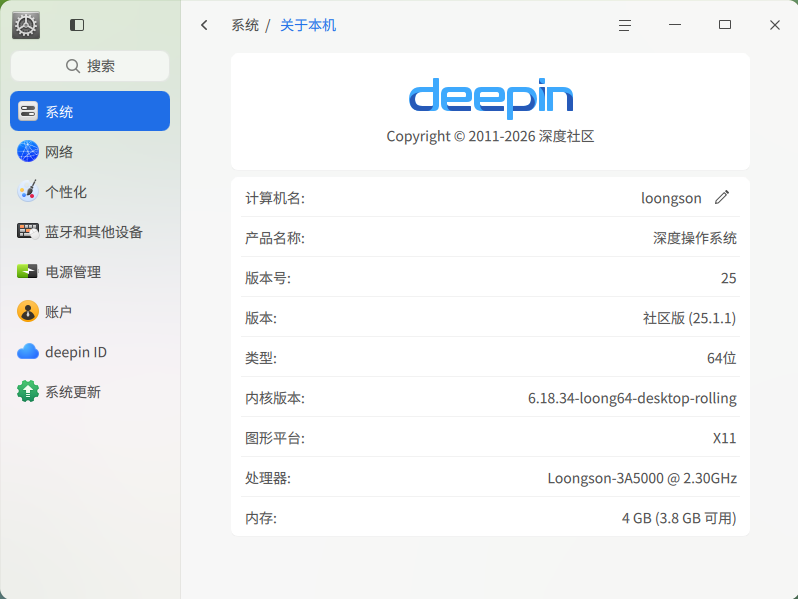Select the 系统 category label

(59, 112)
